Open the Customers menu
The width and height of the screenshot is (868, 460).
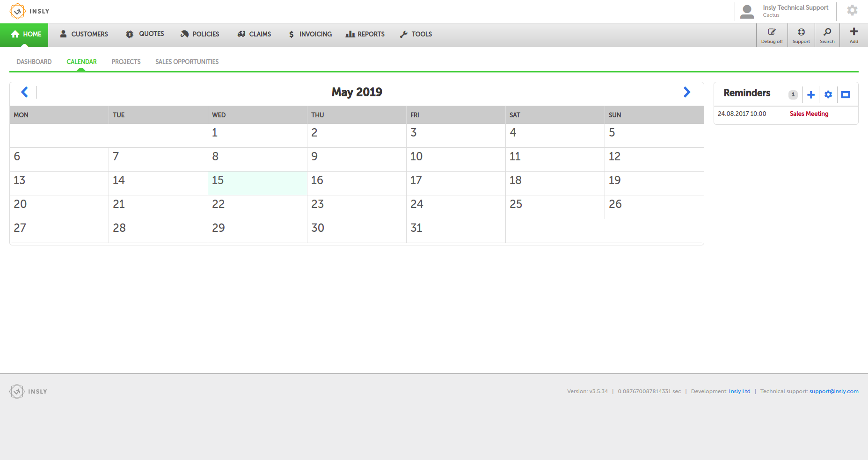[84, 34]
